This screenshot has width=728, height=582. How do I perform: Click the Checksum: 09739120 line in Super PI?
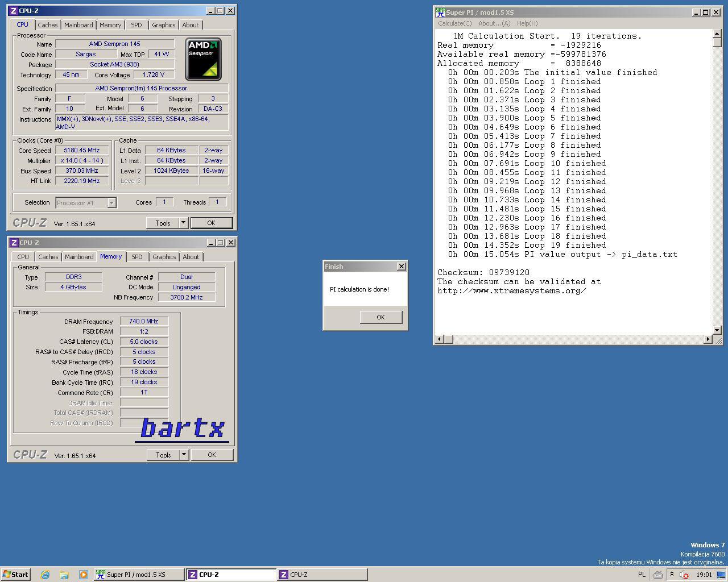coord(483,273)
